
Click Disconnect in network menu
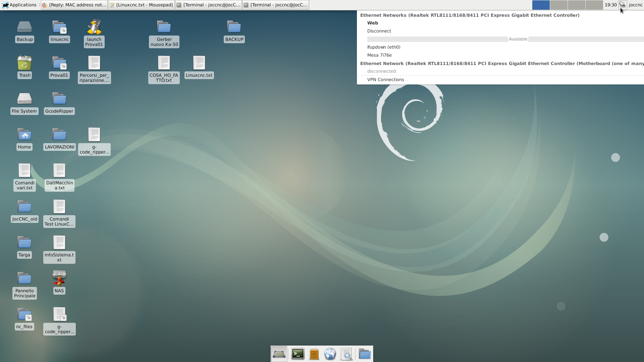coord(379,31)
